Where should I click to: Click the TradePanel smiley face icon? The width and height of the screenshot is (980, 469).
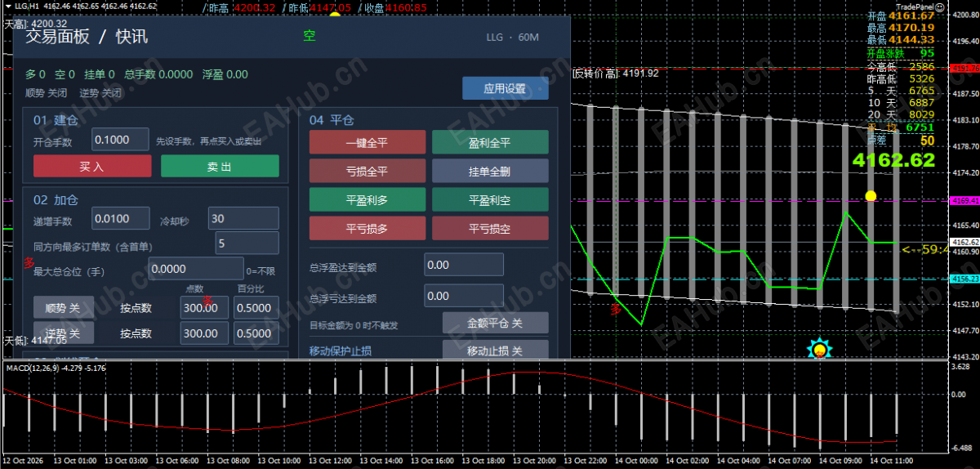click(939, 6)
